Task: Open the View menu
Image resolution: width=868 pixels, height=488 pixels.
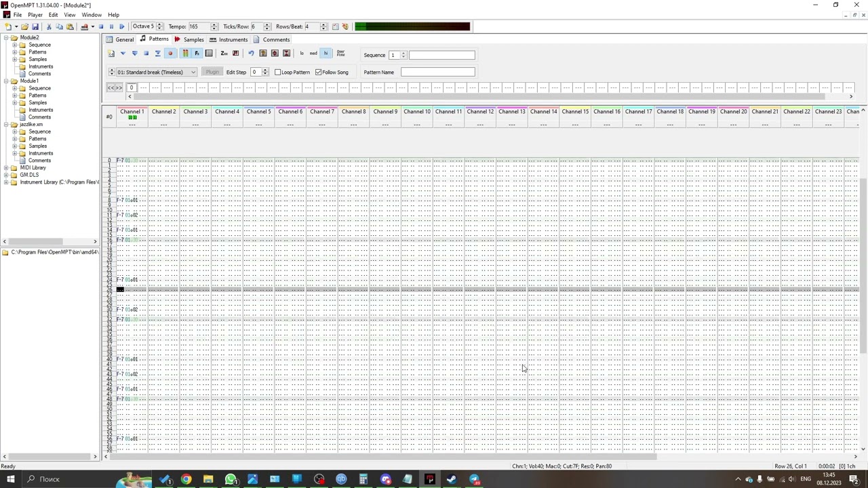Action: click(x=70, y=15)
